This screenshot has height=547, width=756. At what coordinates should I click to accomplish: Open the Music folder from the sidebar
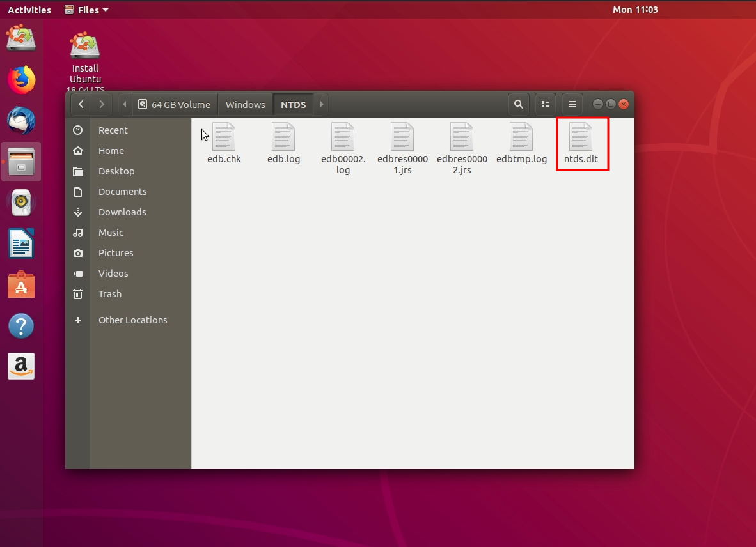111,233
